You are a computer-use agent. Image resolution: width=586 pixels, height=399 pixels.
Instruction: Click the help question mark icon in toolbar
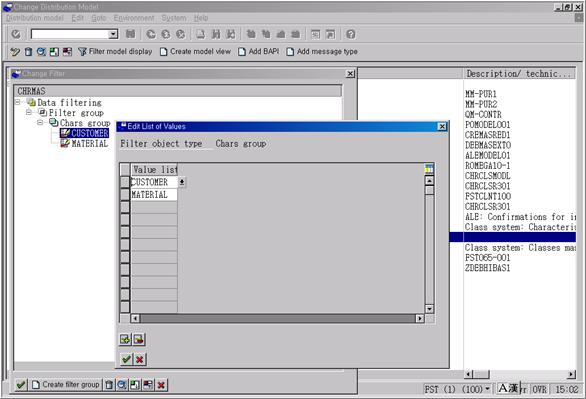pyautogui.click(x=351, y=34)
